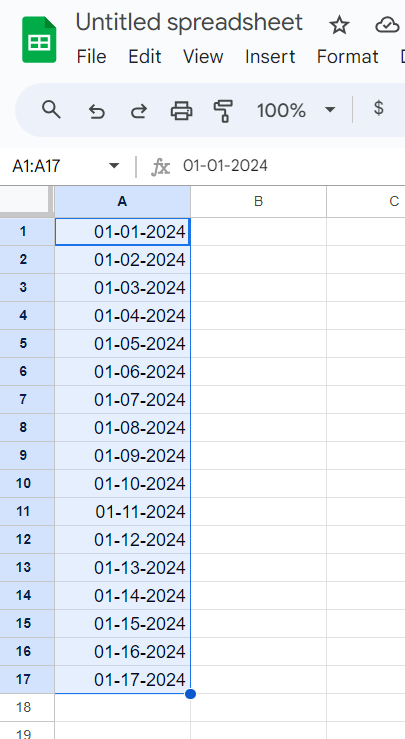Undo the last action
405x739 pixels.
click(x=97, y=111)
